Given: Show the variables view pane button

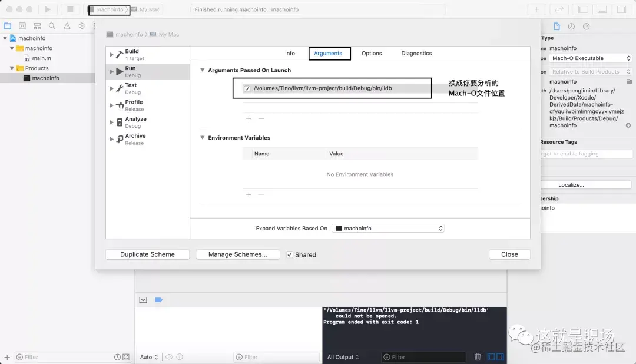Looking at the screenshot, I should 491,357.
